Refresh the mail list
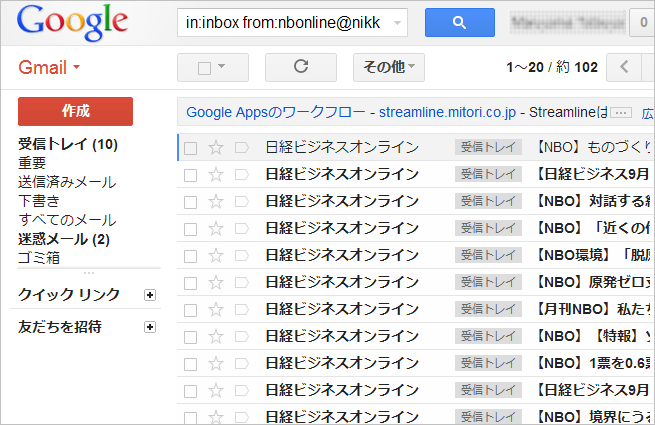 [301, 67]
